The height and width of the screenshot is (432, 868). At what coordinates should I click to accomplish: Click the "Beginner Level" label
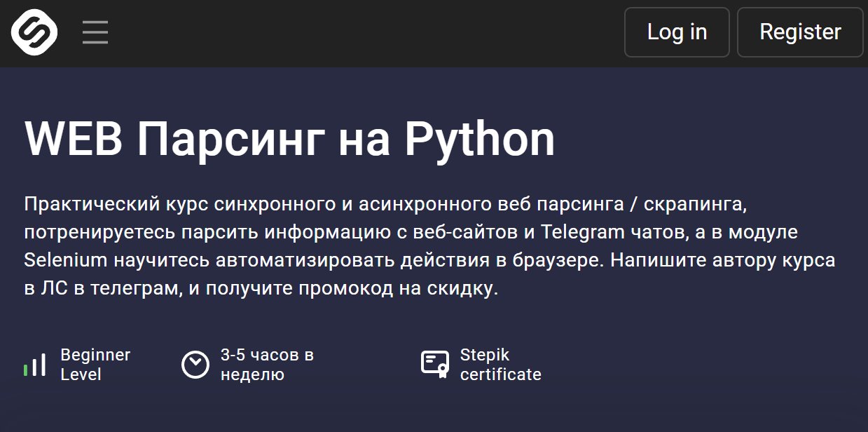pyautogui.click(x=95, y=365)
